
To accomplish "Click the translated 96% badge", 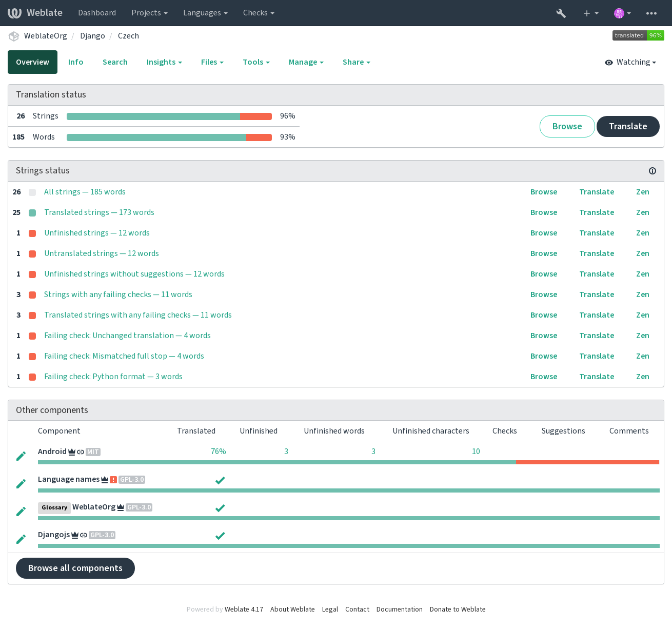I will coord(638,35).
